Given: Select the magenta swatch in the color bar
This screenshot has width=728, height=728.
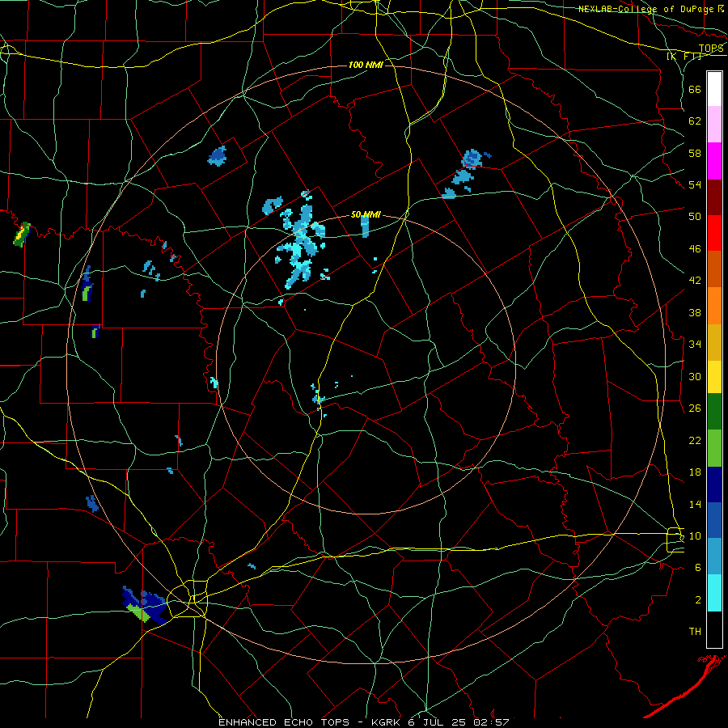Looking at the screenshot, I should pos(714,161).
